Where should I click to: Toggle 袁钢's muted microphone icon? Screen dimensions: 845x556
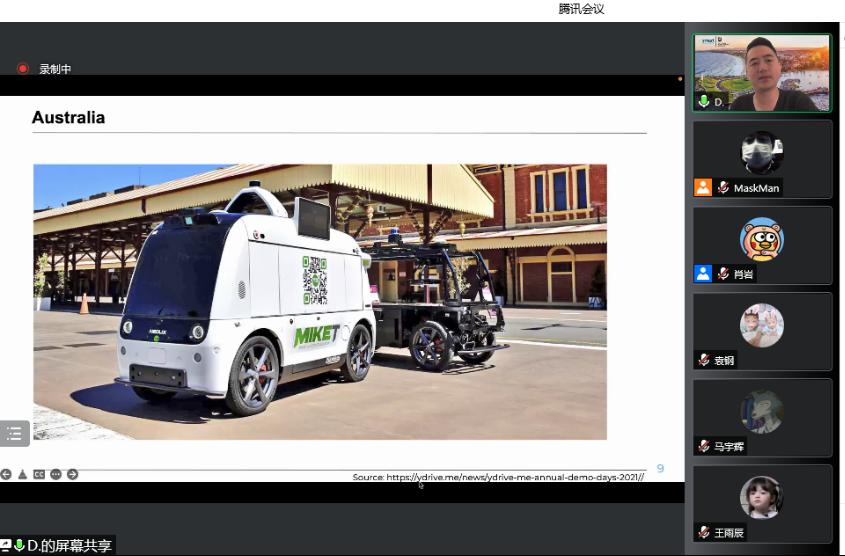tap(704, 360)
